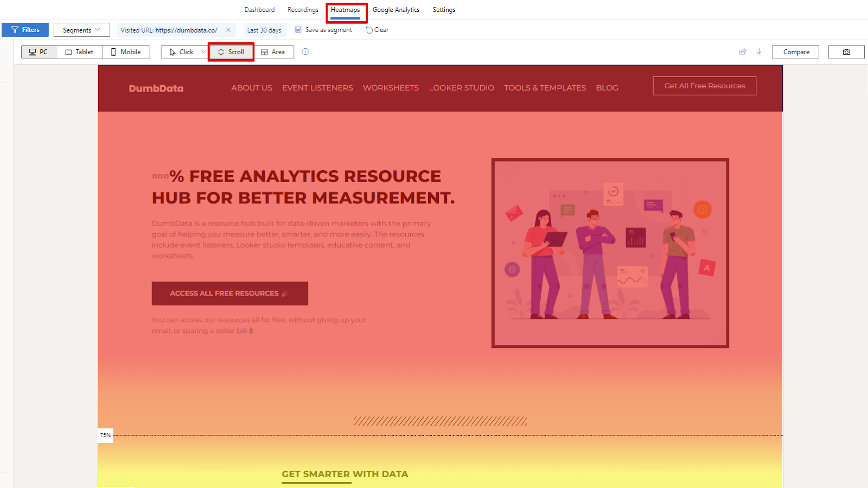Open BLOG nav link
The width and height of the screenshot is (868, 488).
607,88
